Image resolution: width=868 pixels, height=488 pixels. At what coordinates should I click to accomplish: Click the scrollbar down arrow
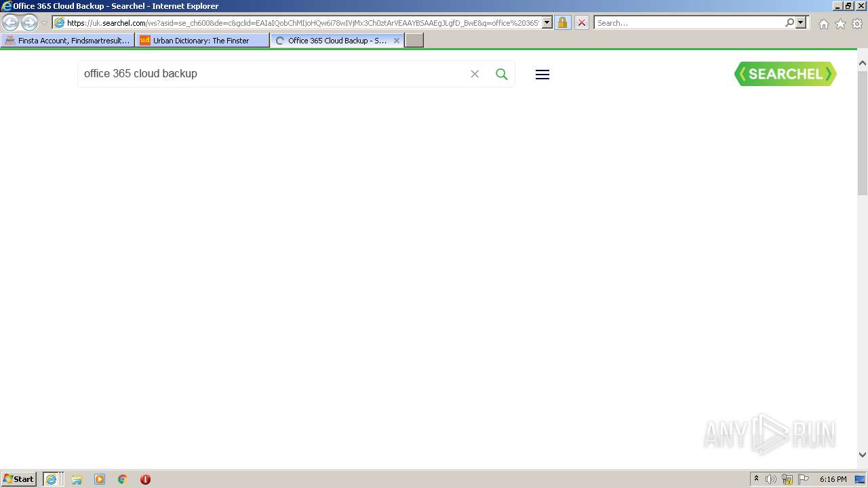coord(863,455)
